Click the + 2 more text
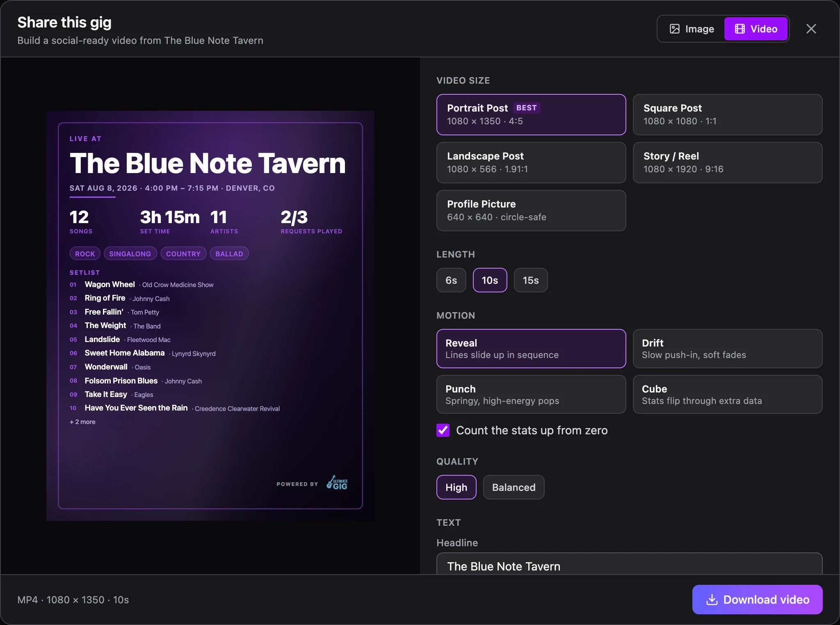 tap(82, 422)
